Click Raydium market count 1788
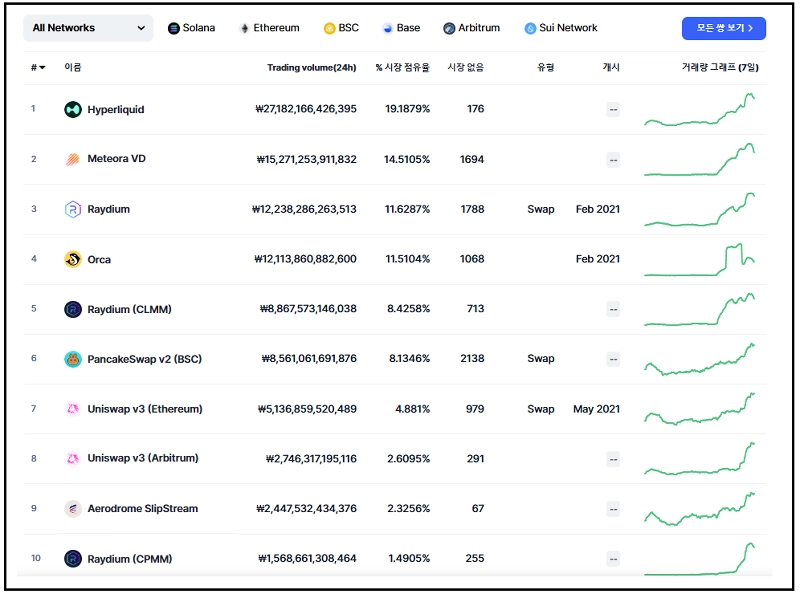The width and height of the screenshot is (800, 594). 472,209
